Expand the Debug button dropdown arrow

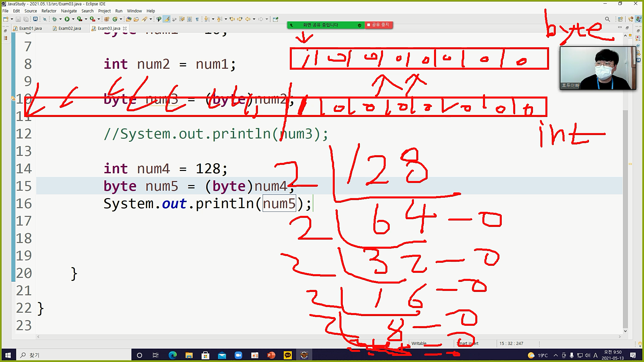(x=60, y=19)
